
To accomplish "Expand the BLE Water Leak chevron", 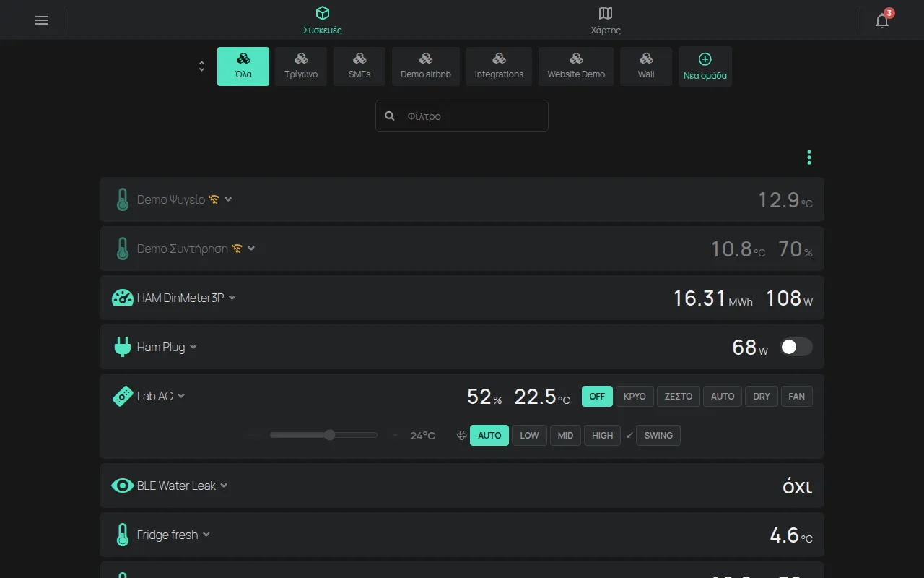I will 224,486.
